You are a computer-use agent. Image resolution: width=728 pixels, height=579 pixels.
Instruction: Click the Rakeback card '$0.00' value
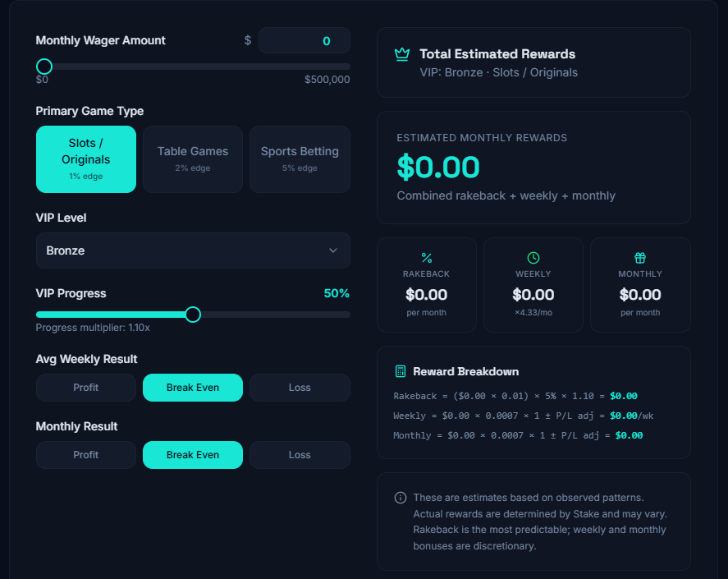click(426, 294)
